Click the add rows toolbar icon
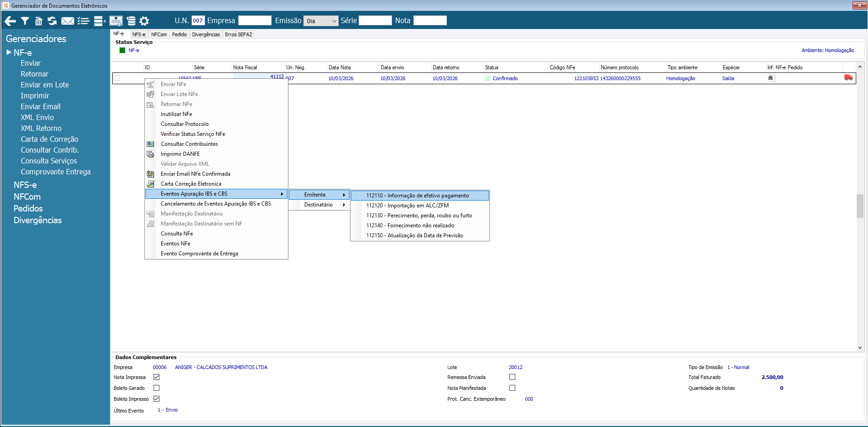The image size is (868, 427). (x=100, y=21)
